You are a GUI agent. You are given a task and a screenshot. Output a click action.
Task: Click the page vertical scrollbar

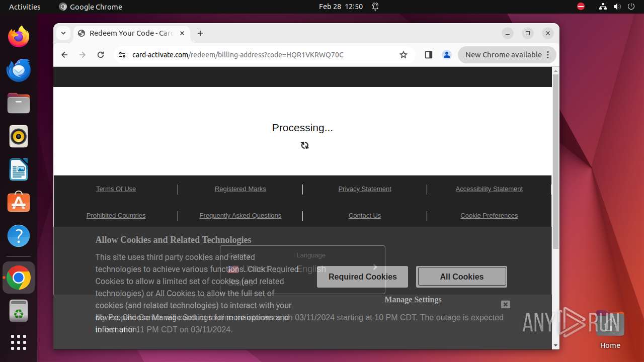[x=555, y=161]
